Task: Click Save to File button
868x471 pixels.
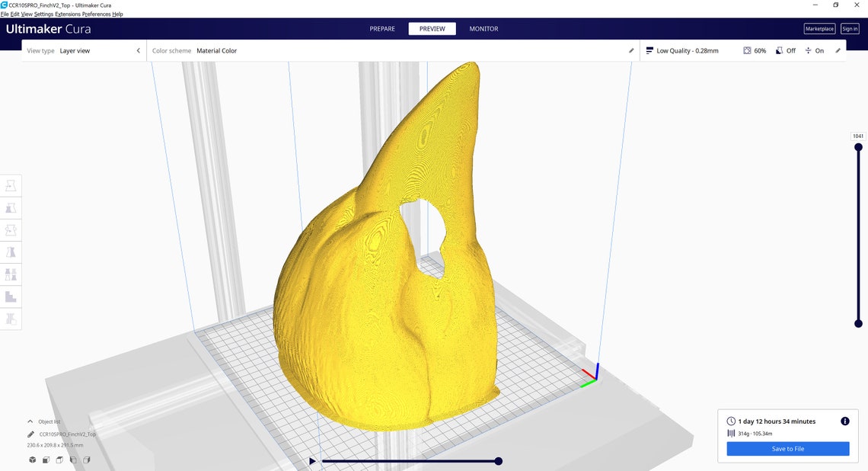Action: tap(788, 449)
